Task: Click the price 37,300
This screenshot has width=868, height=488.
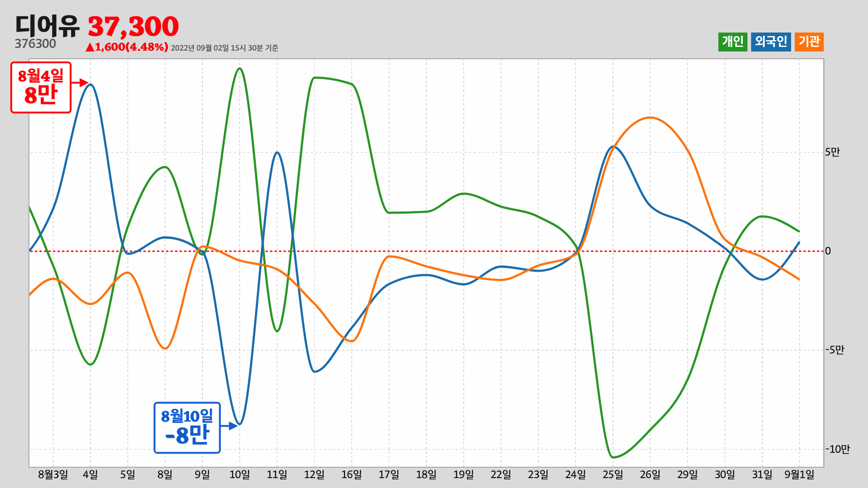Action: [133, 26]
